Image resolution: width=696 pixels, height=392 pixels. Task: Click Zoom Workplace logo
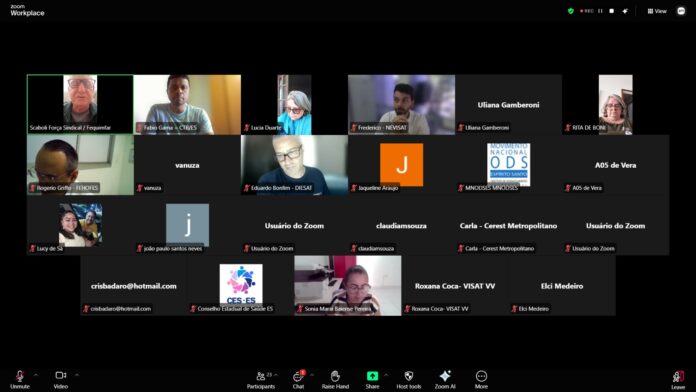[27, 11]
